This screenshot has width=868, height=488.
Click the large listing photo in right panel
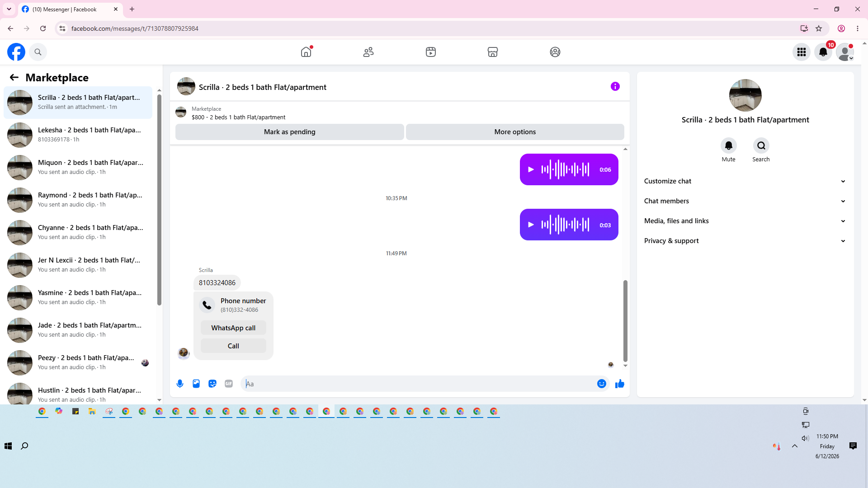[x=745, y=95]
